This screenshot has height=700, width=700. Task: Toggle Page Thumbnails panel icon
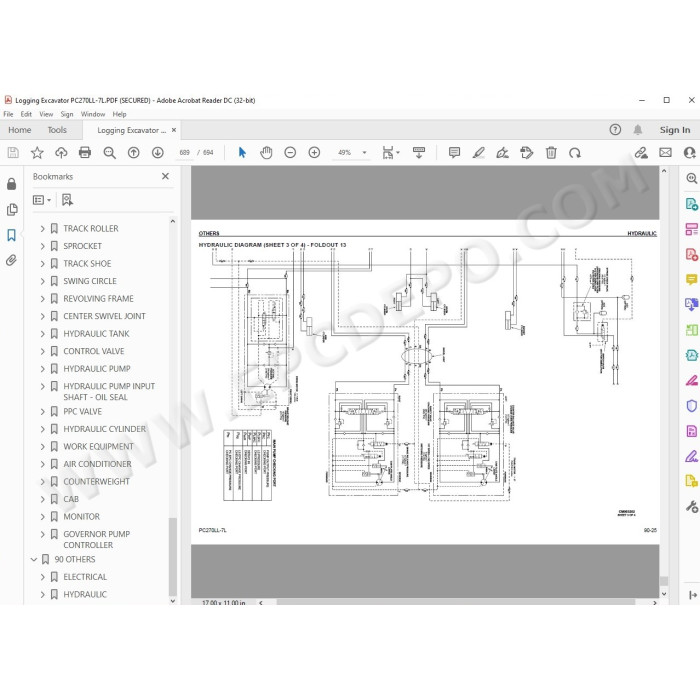[12, 209]
